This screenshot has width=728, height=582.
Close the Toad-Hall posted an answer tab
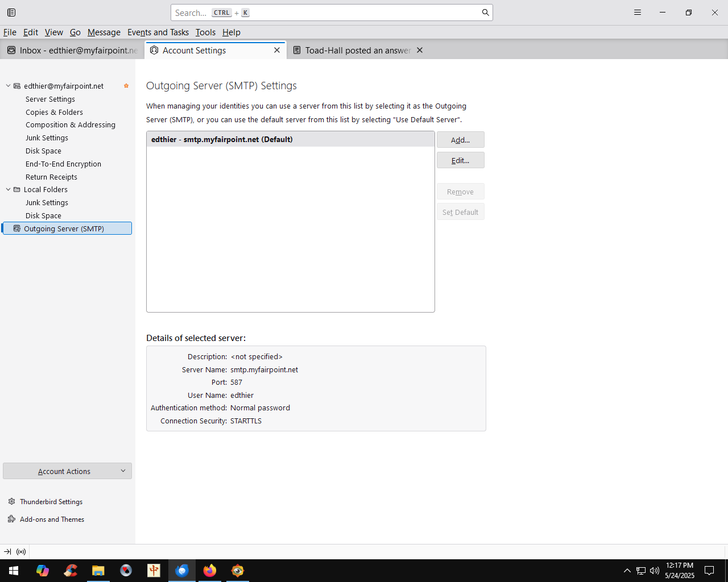pos(420,51)
